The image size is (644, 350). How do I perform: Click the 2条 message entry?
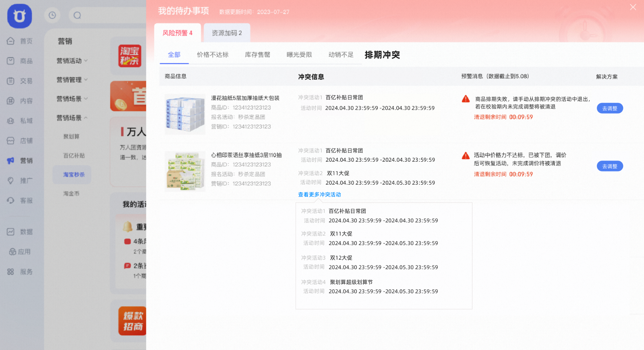pyautogui.click(x=135, y=266)
